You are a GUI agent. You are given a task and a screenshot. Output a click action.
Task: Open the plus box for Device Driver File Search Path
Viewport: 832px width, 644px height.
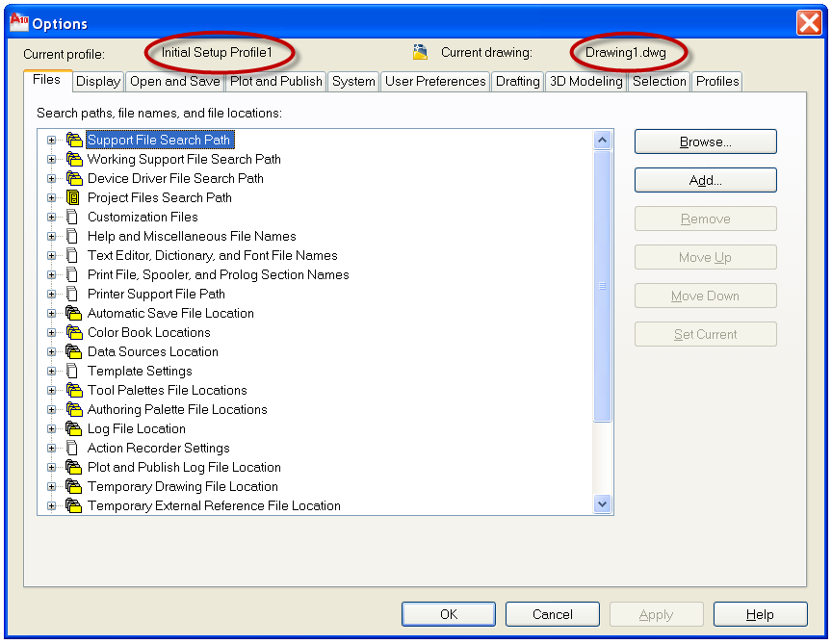[51, 179]
